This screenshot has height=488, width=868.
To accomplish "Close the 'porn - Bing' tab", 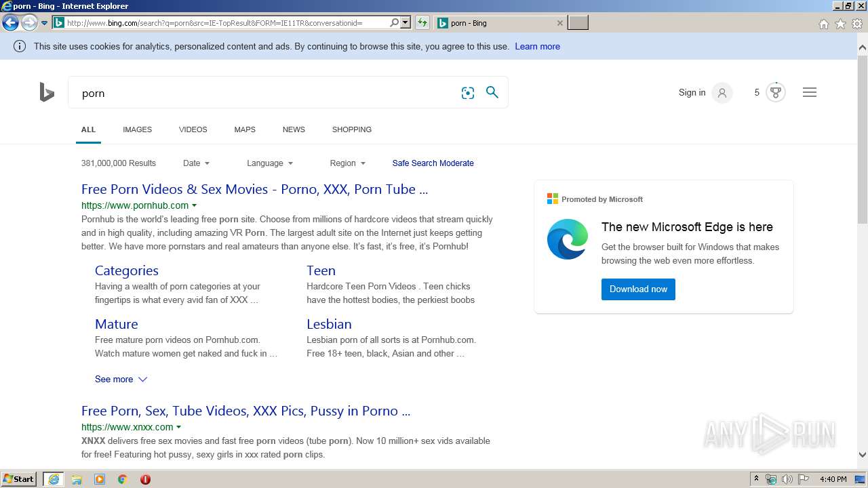I will 559,23.
